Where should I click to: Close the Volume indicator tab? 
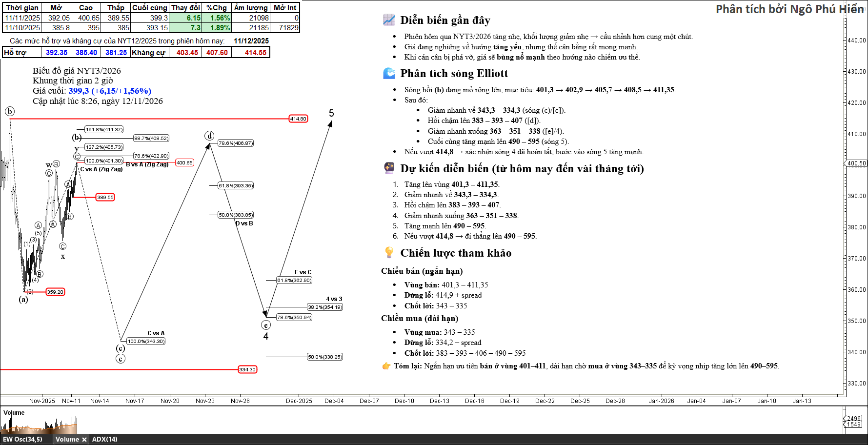point(84,440)
